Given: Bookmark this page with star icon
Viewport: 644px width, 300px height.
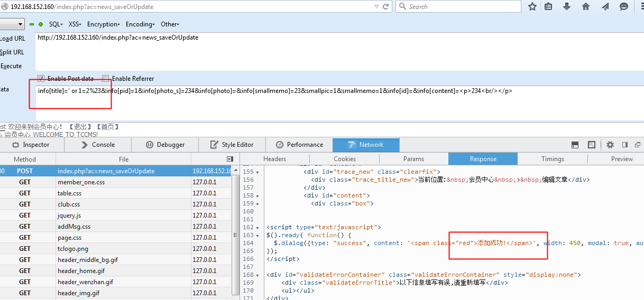Looking at the screenshot, I should tap(532, 6).
